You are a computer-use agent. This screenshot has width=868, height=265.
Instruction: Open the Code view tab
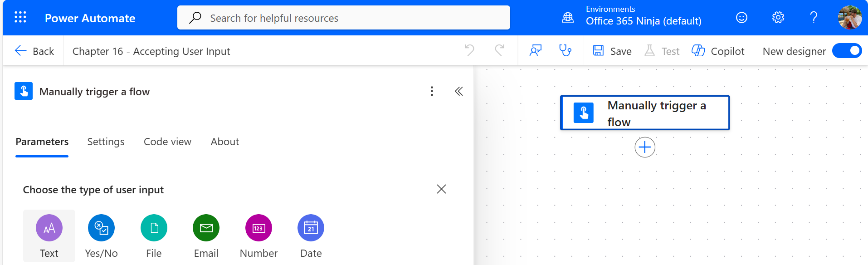[167, 142]
